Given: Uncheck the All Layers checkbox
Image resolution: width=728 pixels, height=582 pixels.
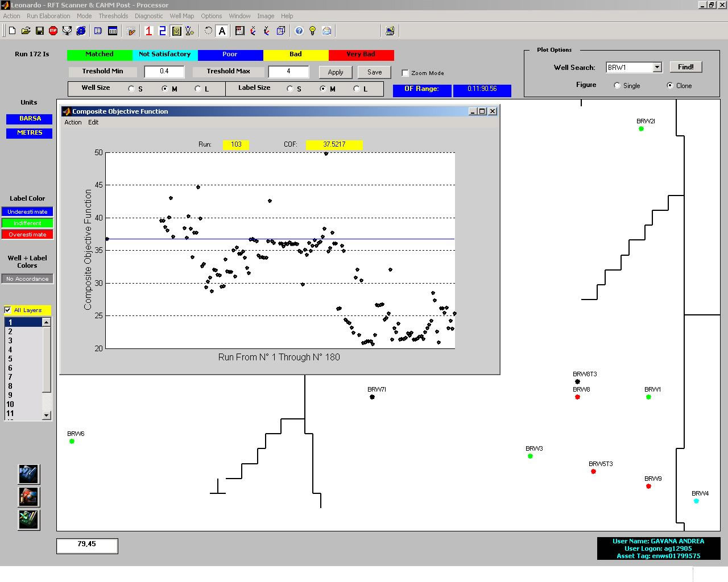Looking at the screenshot, I should tap(8, 310).
